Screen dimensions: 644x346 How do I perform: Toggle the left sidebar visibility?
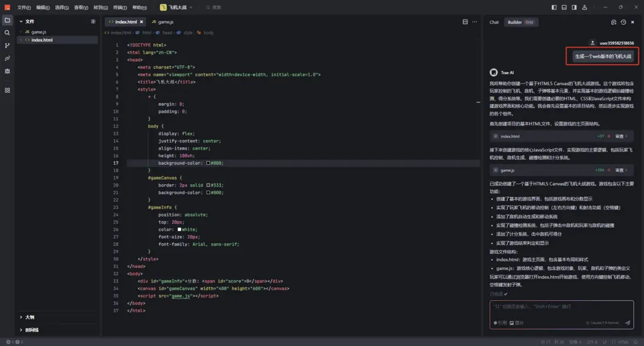[x=554, y=8]
